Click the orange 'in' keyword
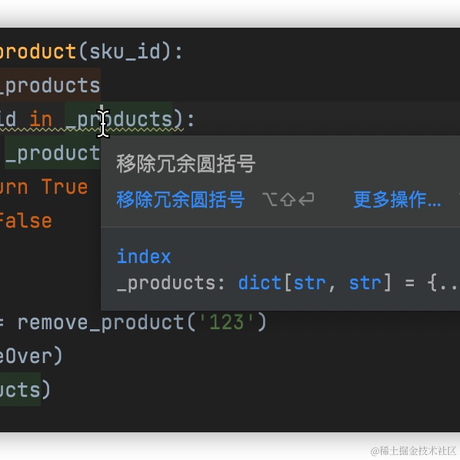Screen dimensions: 460x460 pos(41,119)
